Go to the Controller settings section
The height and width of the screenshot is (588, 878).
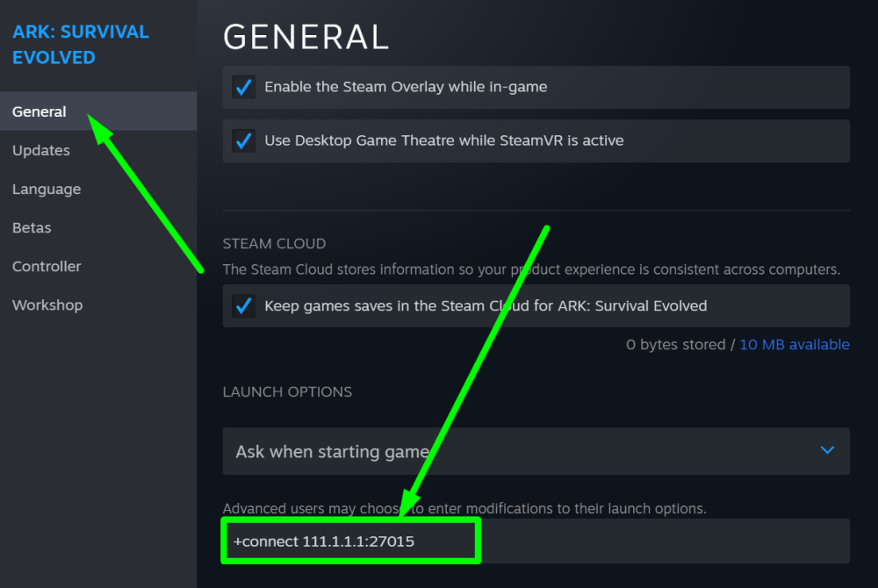[x=47, y=266]
